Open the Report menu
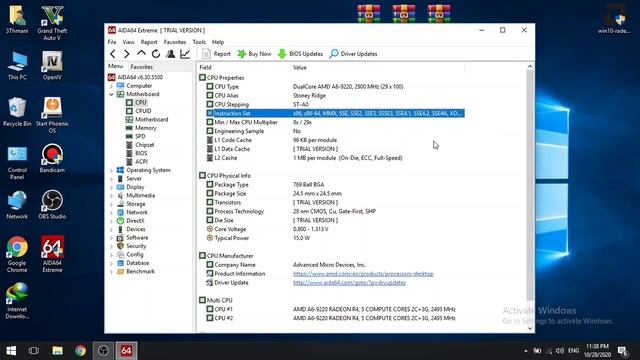 coord(149,42)
